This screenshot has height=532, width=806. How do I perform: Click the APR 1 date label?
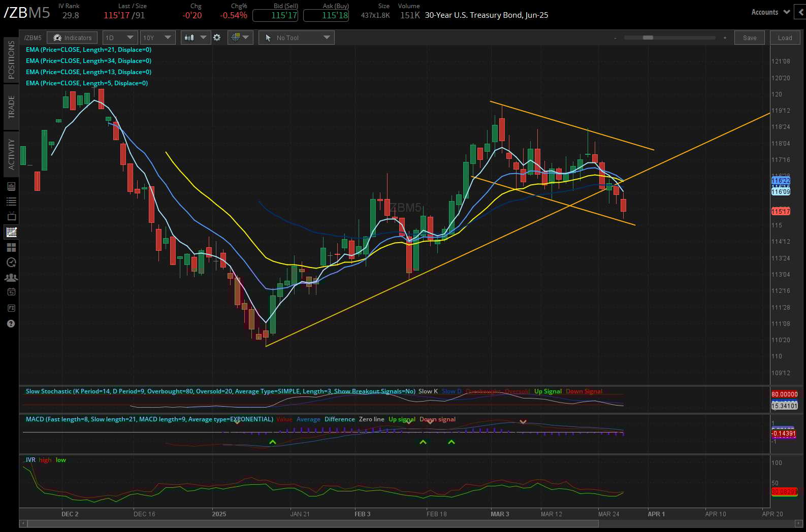tap(656, 514)
